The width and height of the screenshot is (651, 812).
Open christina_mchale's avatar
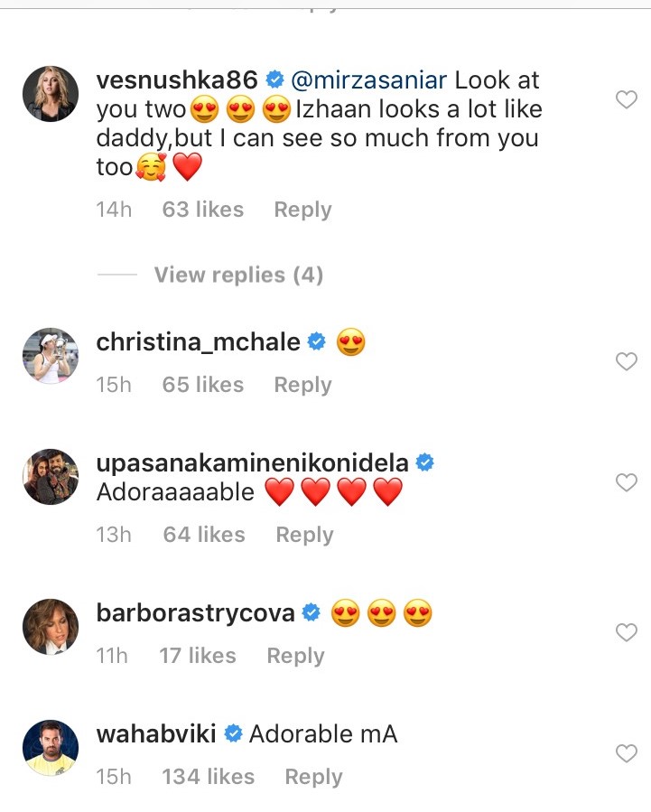50,356
